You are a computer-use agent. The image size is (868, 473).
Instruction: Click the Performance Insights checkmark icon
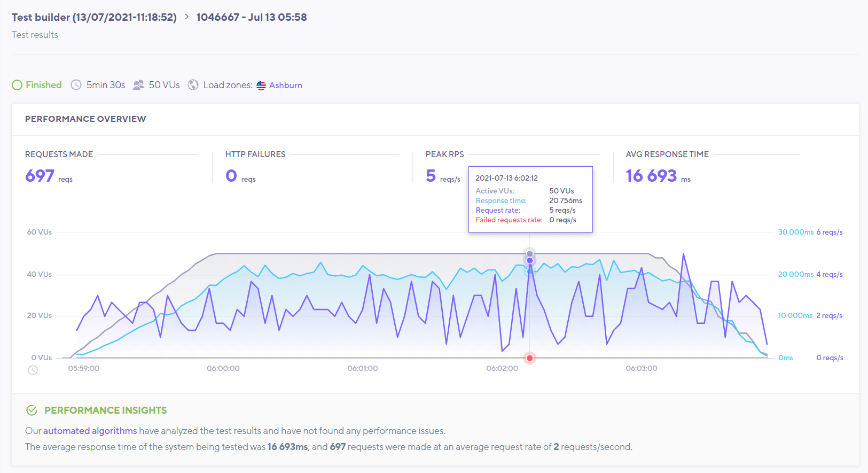click(32, 410)
